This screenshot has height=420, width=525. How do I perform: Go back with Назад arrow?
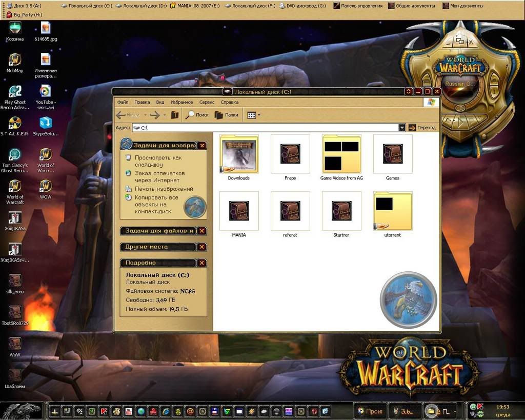coord(128,115)
